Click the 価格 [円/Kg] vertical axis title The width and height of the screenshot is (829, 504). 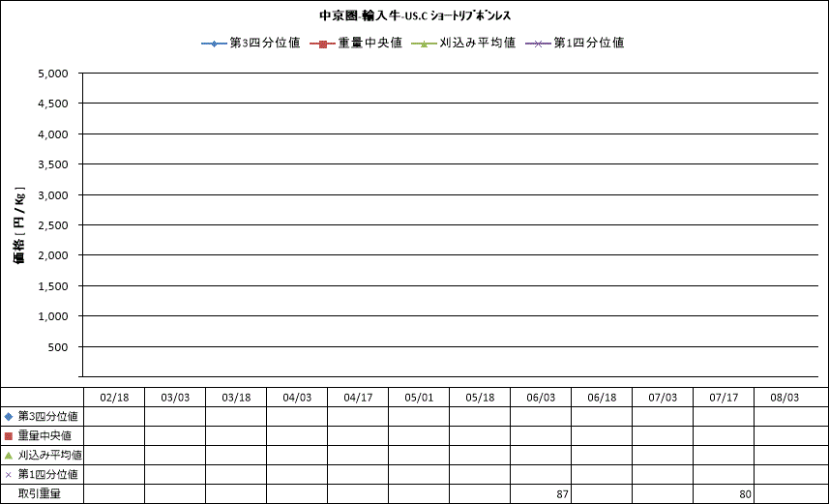[19, 224]
